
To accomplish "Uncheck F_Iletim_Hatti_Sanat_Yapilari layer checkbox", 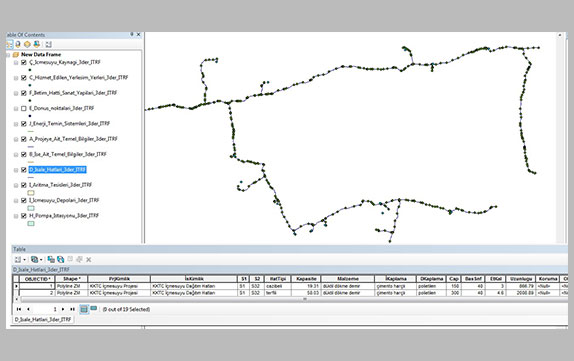I will tap(24, 93).
